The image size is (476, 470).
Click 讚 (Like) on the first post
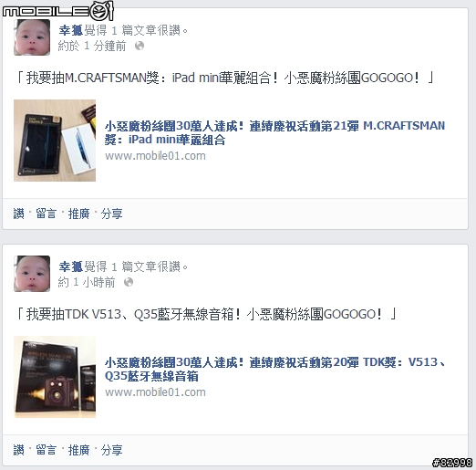(18, 214)
